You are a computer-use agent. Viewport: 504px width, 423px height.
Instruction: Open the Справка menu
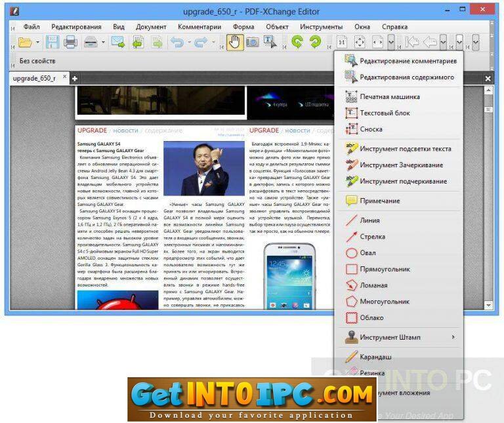point(394,27)
